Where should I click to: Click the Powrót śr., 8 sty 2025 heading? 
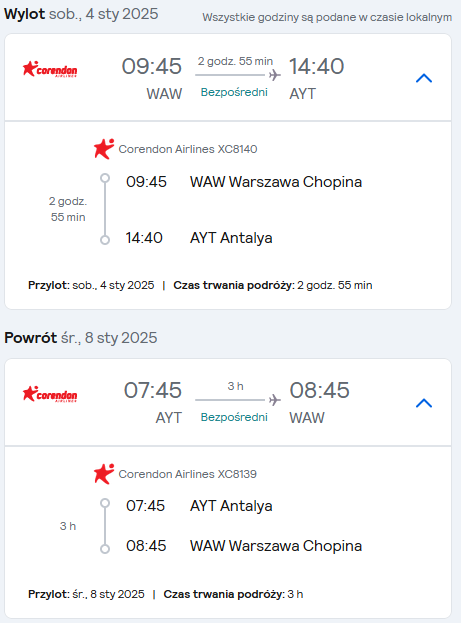pos(81,338)
